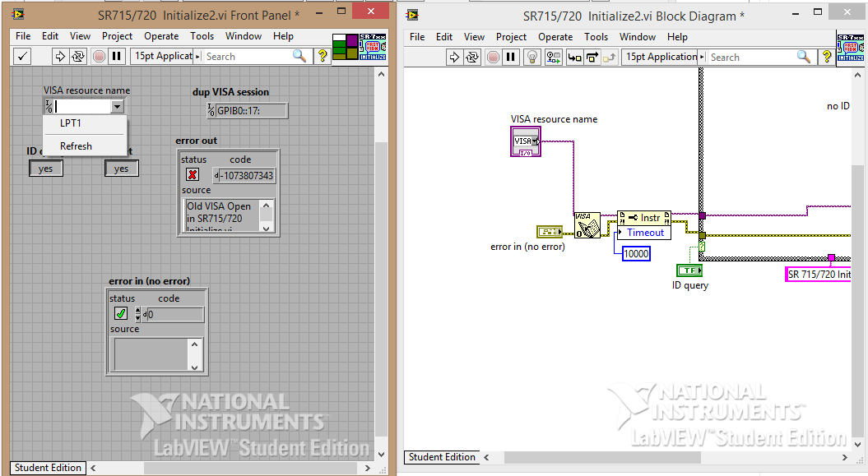Click the ID query boolean terminal
This screenshot has width=868, height=476.
click(689, 270)
